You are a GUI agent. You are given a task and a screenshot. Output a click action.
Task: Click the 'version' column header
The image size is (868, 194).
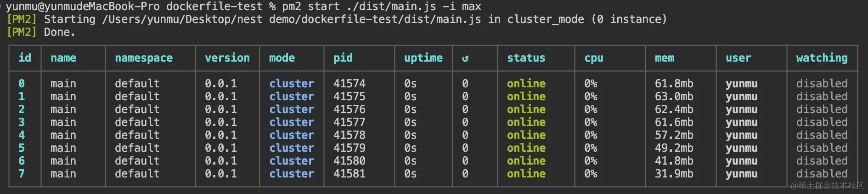tap(227, 58)
